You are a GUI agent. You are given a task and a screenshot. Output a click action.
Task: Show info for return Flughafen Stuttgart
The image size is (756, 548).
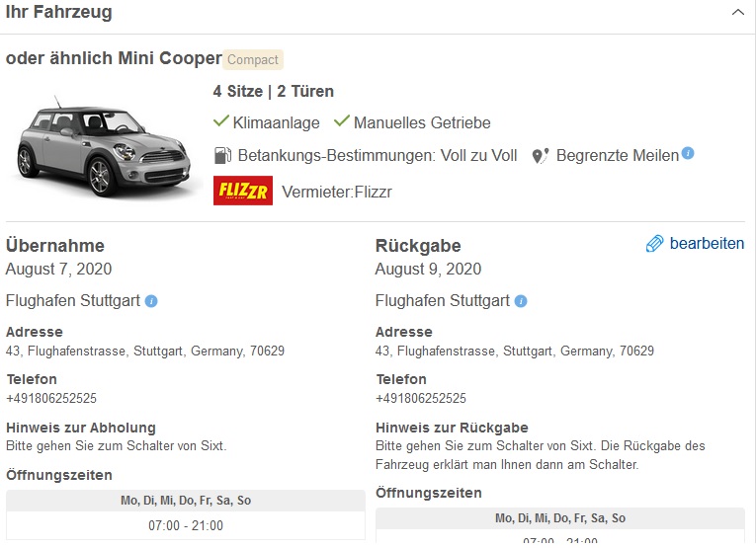click(x=521, y=301)
